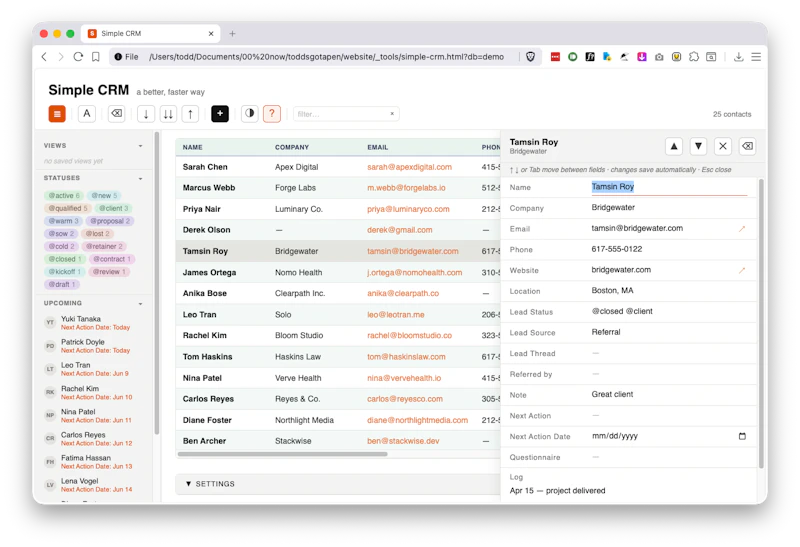The image size is (800, 547).
Task: Click the m.webb@forgelabs.io email link
Action: click(x=406, y=188)
